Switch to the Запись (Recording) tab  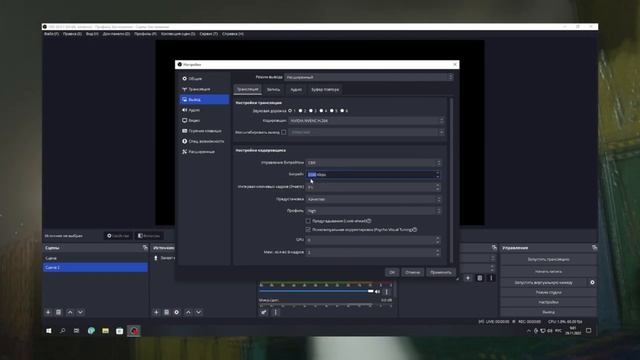[273, 89]
